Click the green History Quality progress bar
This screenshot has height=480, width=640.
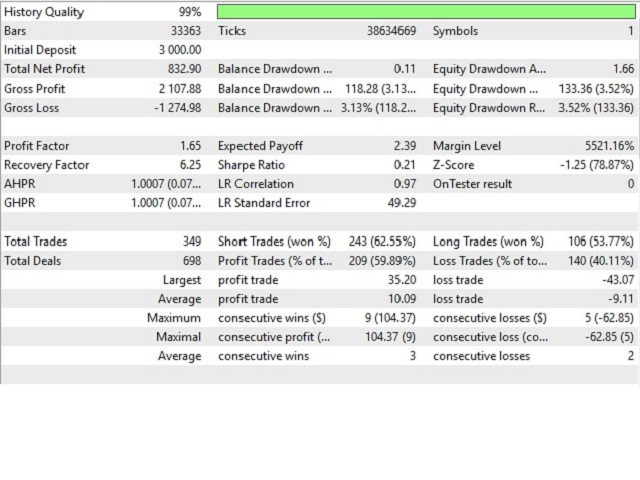426,11
